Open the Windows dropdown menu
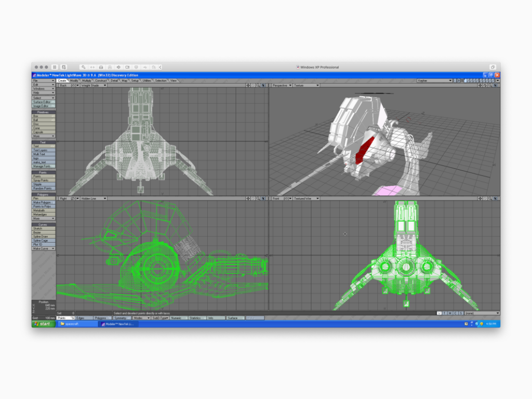The height and width of the screenshot is (399, 532). pyautogui.click(x=44, y=88)
